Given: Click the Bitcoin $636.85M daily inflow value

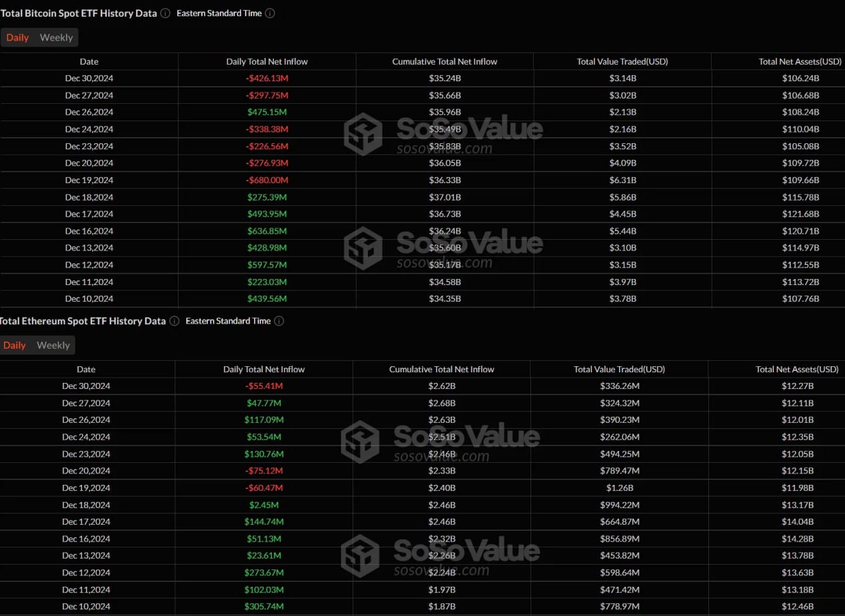Looking at the screenshot, I should 267,231.
